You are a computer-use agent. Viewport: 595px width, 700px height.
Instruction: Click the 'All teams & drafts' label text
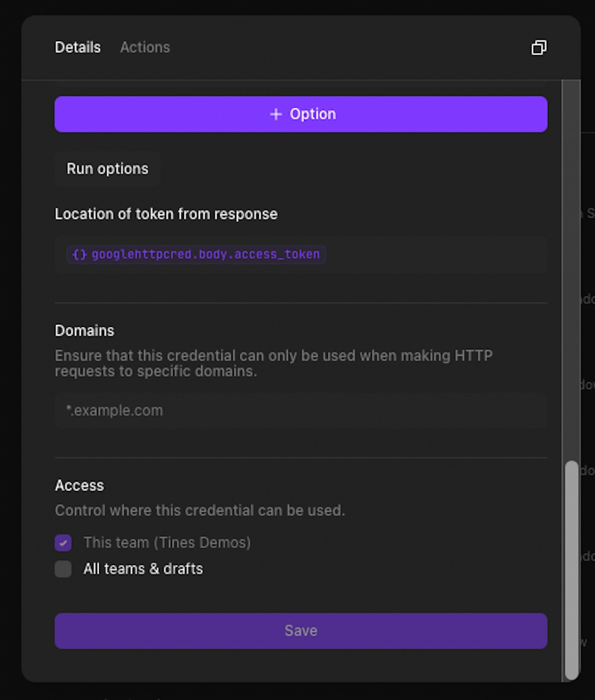click(x=143, y=569)
